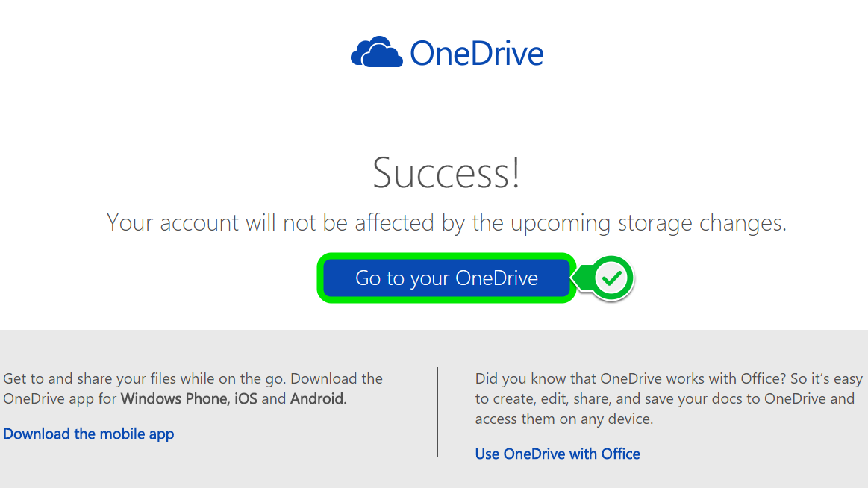Viewport: 868px width, 488px height.
Task: Open the Download the mobile app link
Action: [x=89, y=434]
